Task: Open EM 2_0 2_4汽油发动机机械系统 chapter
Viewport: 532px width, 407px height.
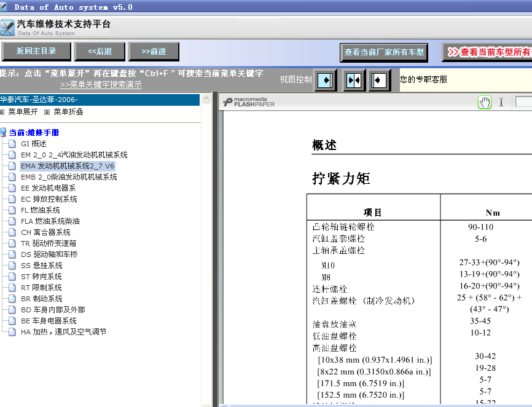Action: pos(74,155)
